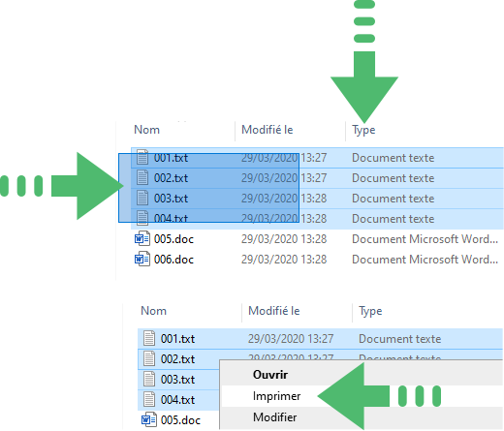Image resolution: width=504 pixels, height=431 pixels.
Task: Select the 006.doc Word document icon
Action: (x=142, y=259)
